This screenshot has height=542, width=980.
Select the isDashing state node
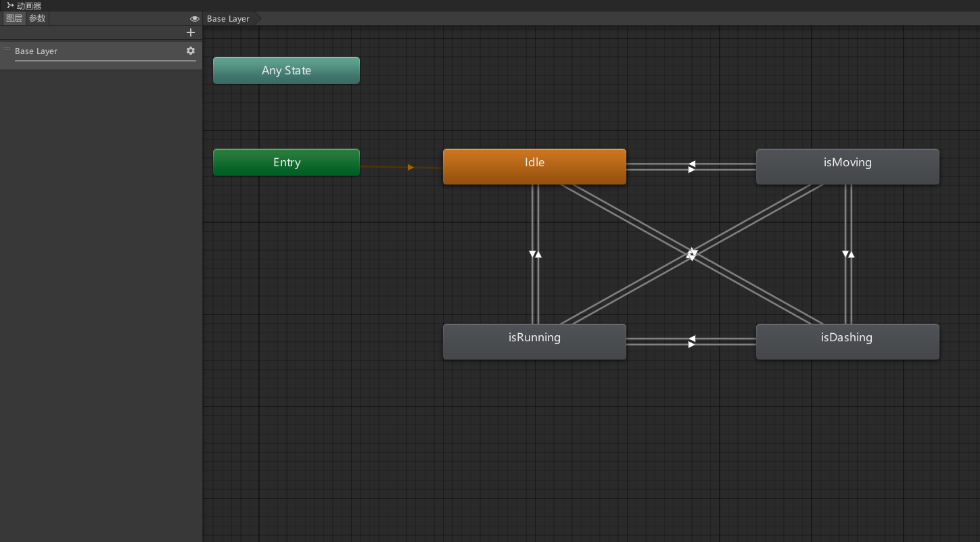pyautogui.click(x=847, y=341)
